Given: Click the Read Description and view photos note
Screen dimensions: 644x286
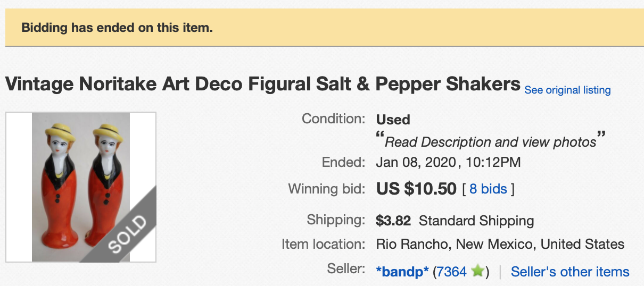Looking at the screenshot, I should 491,141.
